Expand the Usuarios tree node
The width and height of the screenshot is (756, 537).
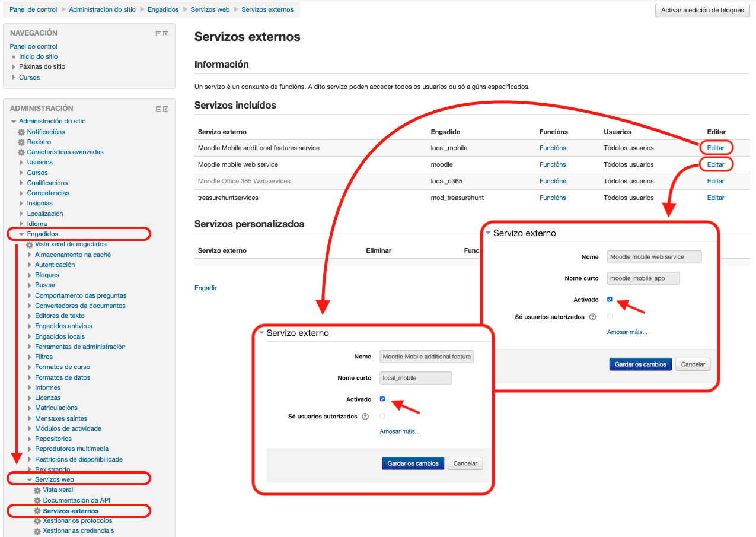tap(21, 163)
